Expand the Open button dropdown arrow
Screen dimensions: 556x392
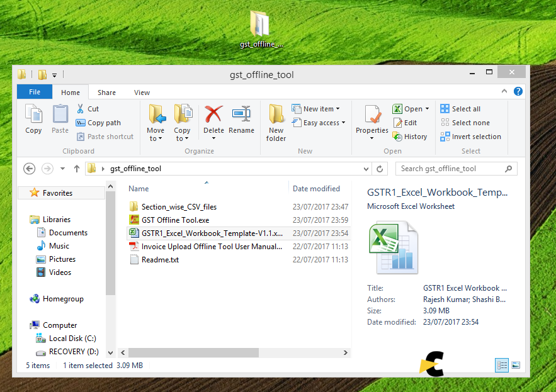click(428, 109)
